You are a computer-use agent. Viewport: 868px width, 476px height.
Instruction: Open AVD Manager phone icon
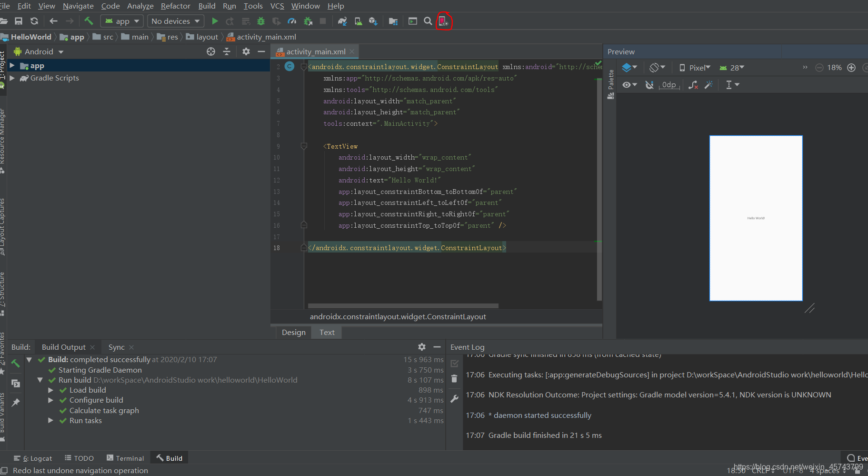click(x=358, y=21)
